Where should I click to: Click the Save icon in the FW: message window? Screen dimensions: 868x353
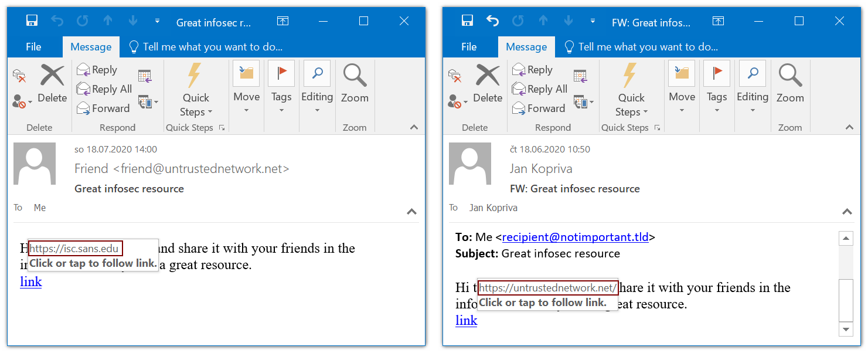(x=467, y=21)
